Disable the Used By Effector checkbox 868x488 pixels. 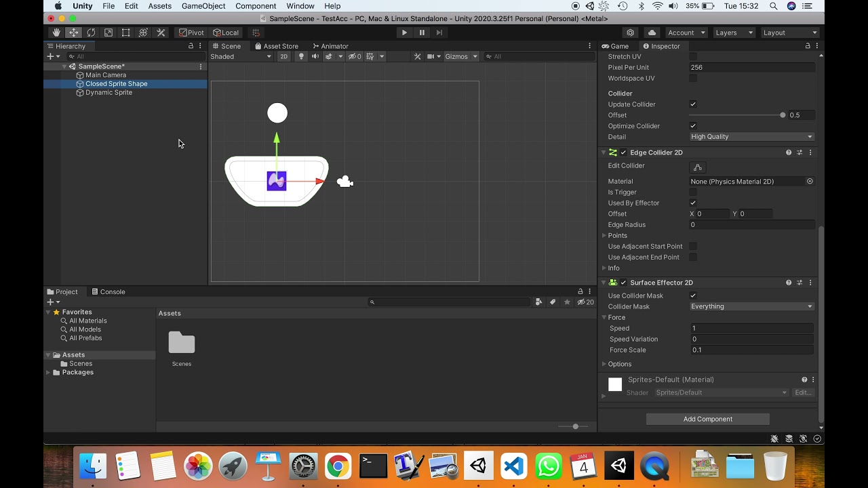pyautogui.click(x=693, y=203)
